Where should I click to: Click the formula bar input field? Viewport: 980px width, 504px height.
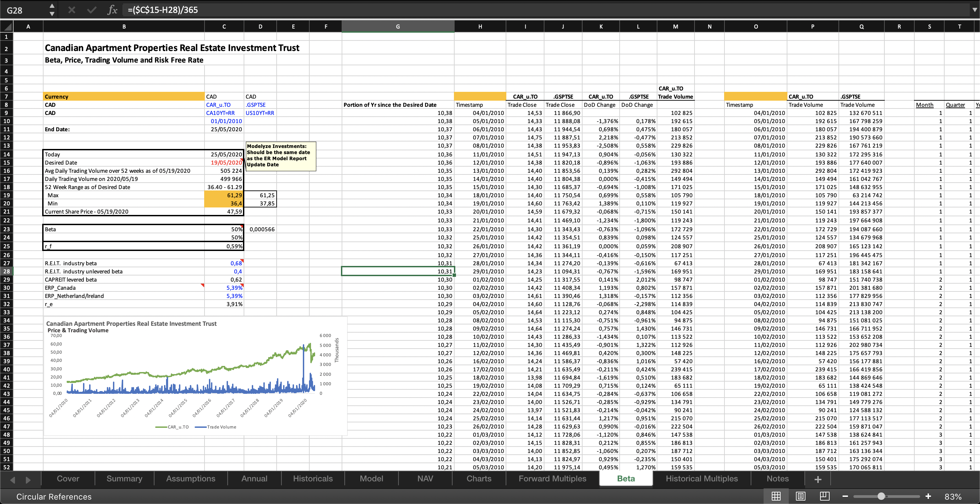click(x=545, y=10)
